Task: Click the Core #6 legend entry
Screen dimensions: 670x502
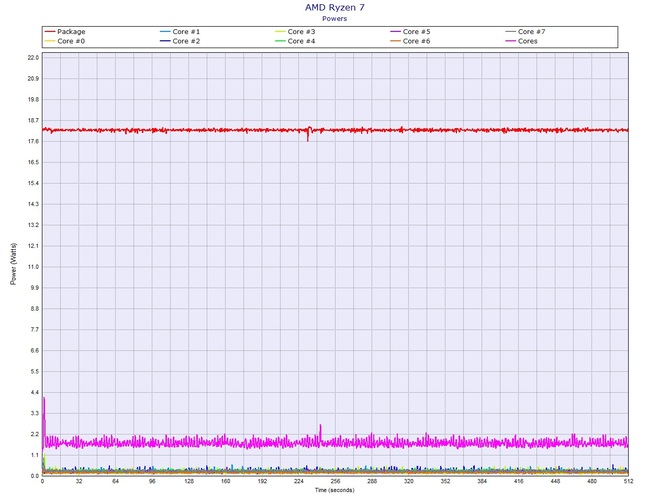Action: tap(410, 41)
